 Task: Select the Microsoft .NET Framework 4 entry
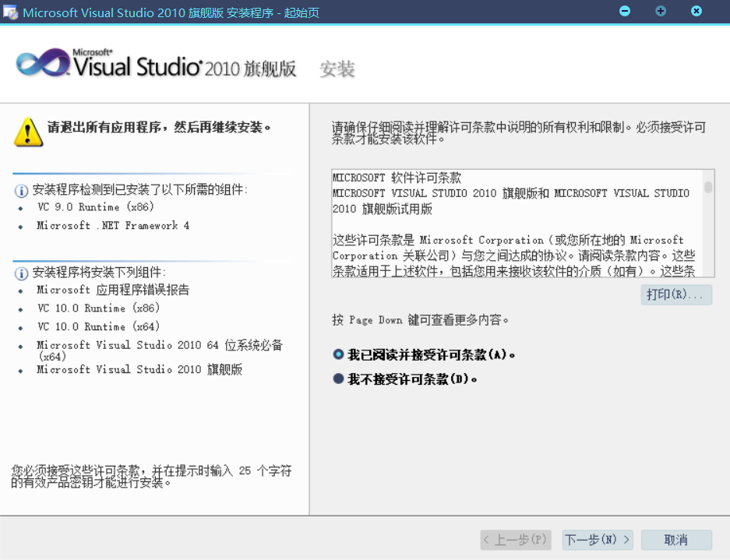113,226
